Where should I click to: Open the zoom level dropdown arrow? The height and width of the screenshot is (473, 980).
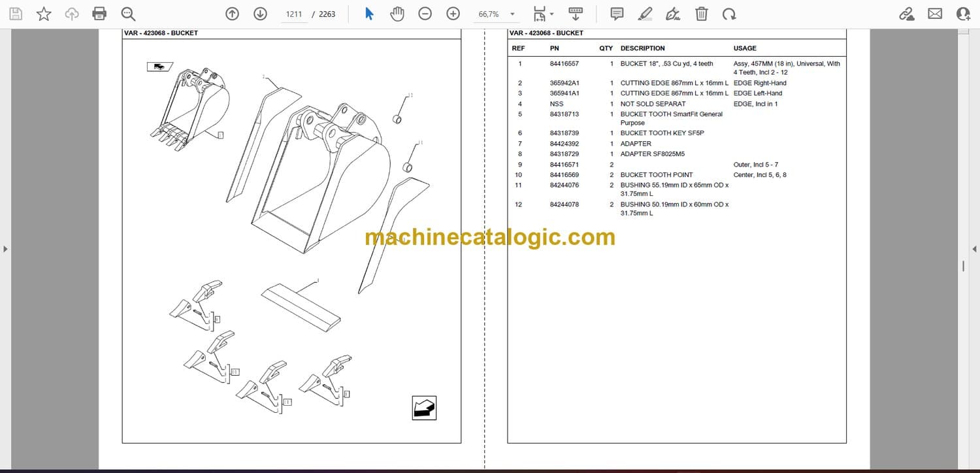coord(512,14)
